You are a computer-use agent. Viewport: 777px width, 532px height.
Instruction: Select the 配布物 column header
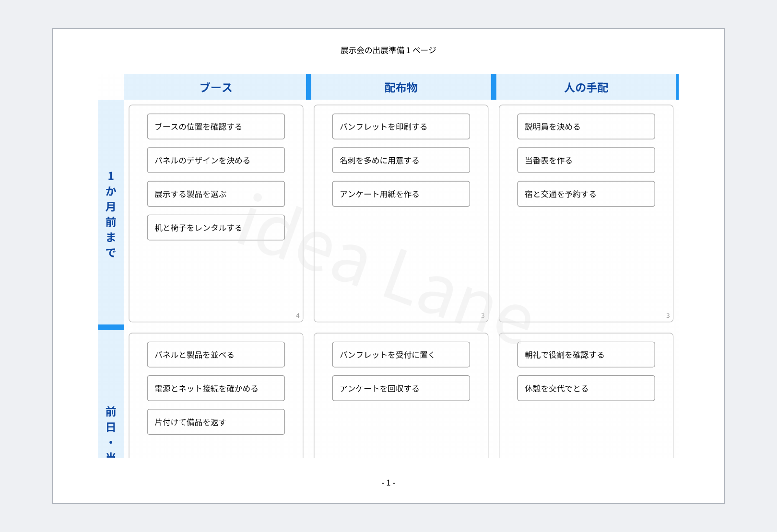401,87
